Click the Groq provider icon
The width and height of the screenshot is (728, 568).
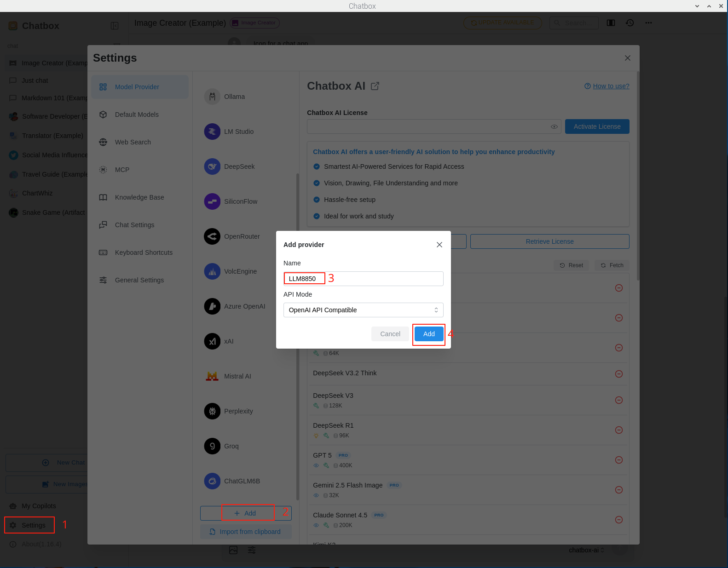click(212, 446)
